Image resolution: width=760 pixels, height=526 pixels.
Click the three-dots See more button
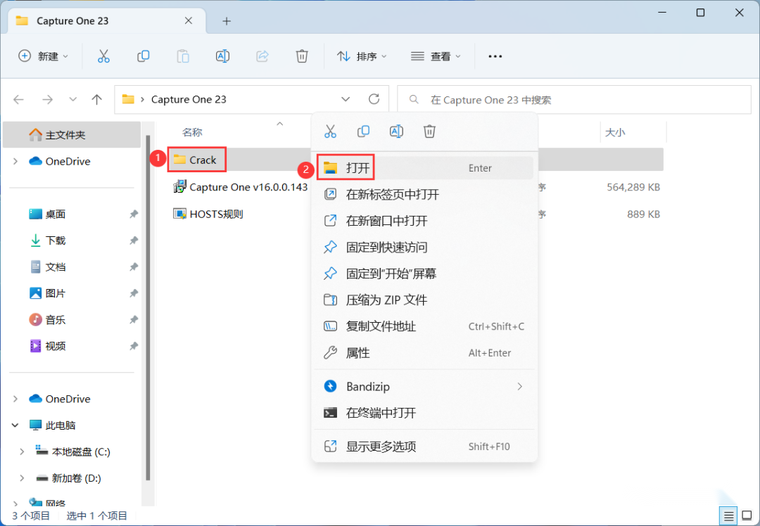tap(495, 56)
